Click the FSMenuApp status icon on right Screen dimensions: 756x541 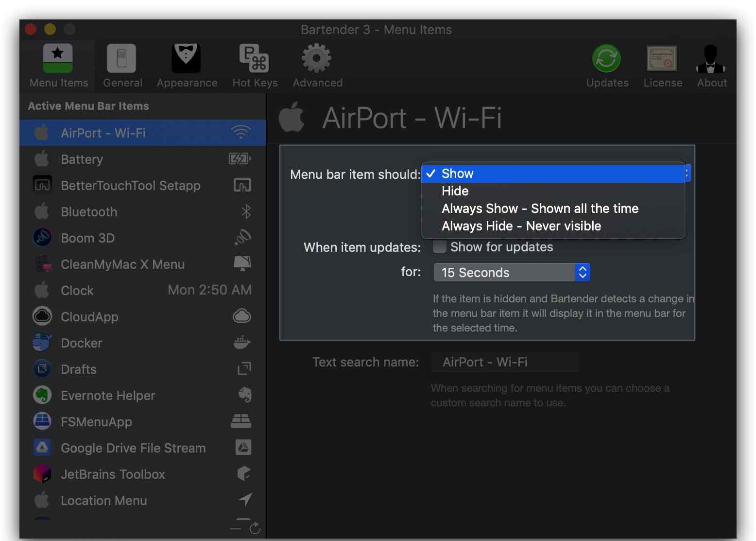coord(241,421)
